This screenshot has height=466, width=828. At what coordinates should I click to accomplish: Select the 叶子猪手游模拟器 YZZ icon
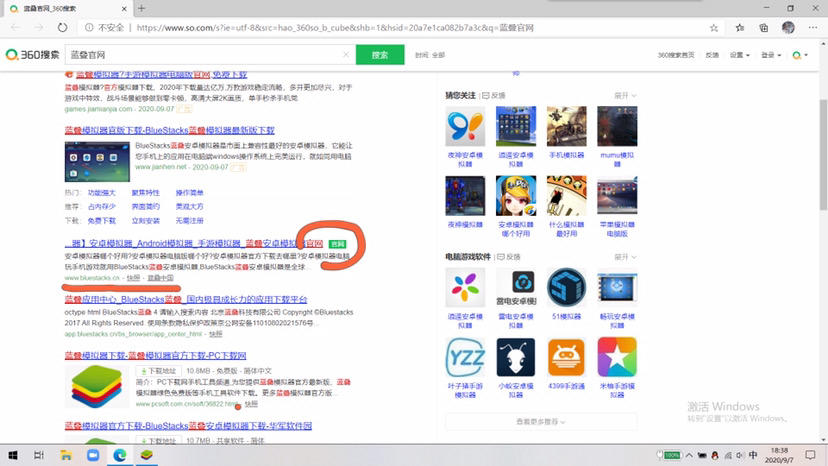click(465, 357)
